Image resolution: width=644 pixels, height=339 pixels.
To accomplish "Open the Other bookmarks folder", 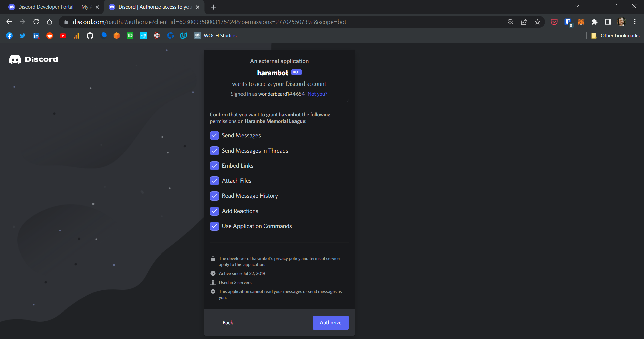I will [615, 36].
